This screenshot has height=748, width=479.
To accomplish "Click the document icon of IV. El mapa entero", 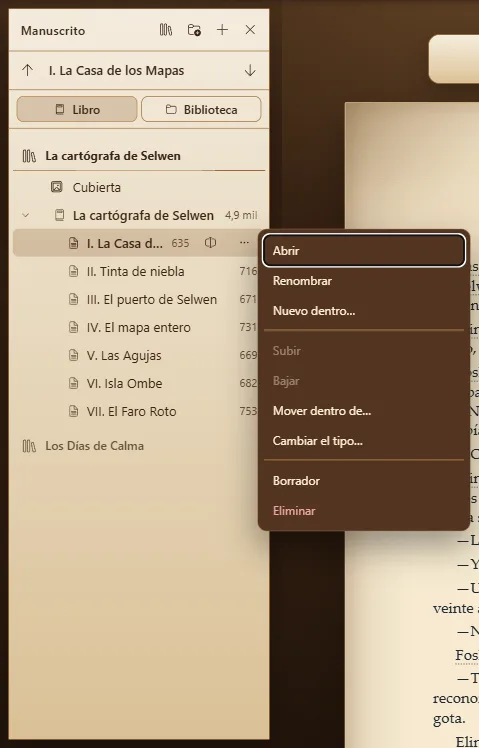I will (x=73, y=327).
